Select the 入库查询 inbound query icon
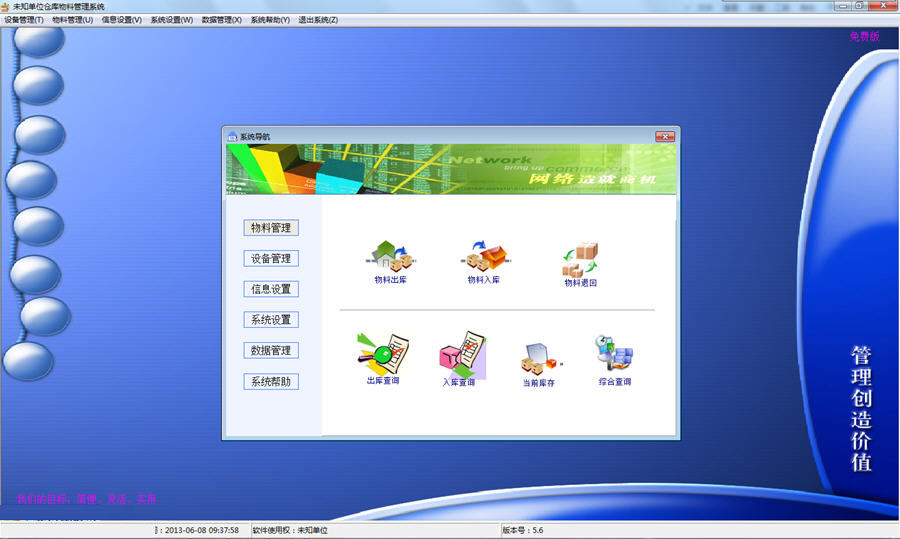This screenshot has height=539, width=900. tap(460, 357)
